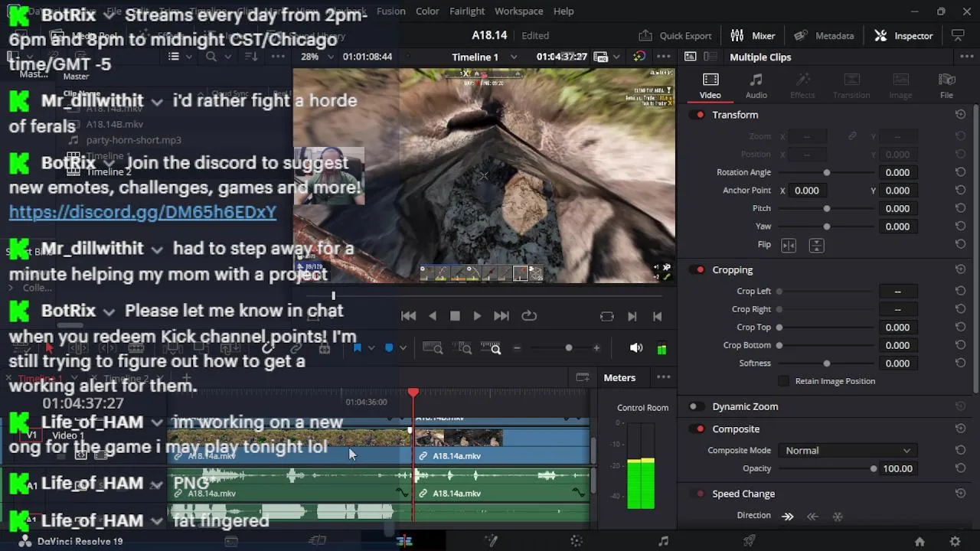Click the Match Frame icon below the viewer

click(x=607, y=316)
